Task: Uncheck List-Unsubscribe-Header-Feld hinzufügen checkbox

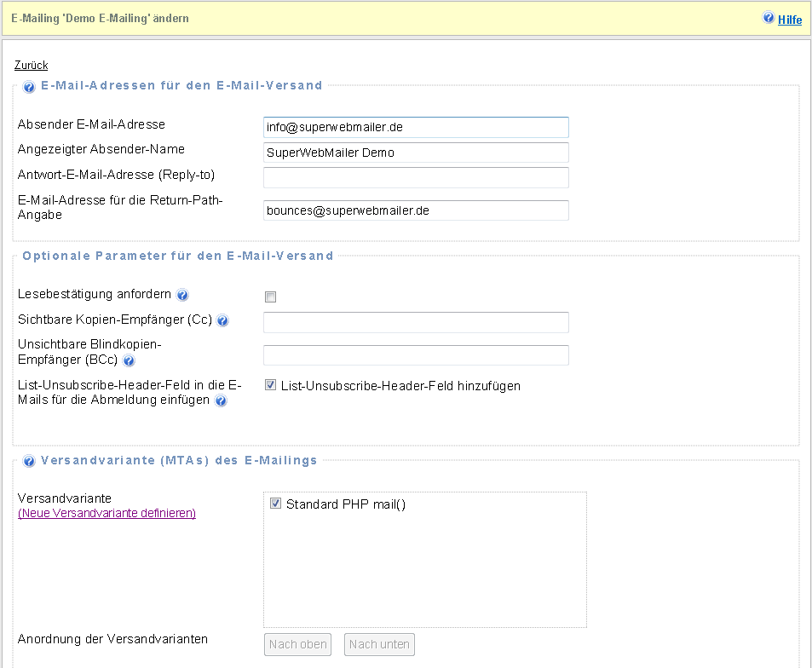Action: [x=271, y=385]
